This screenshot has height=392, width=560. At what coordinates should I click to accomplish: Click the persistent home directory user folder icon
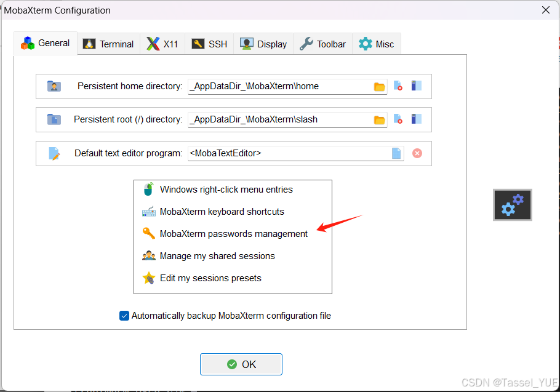pyautogui.click(x=54, y=86)
